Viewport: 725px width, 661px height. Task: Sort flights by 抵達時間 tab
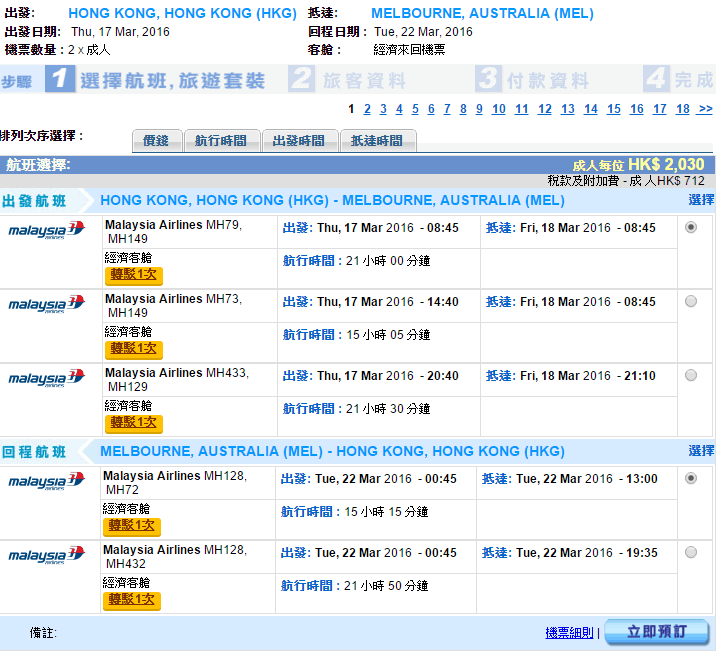click(377, 141)
